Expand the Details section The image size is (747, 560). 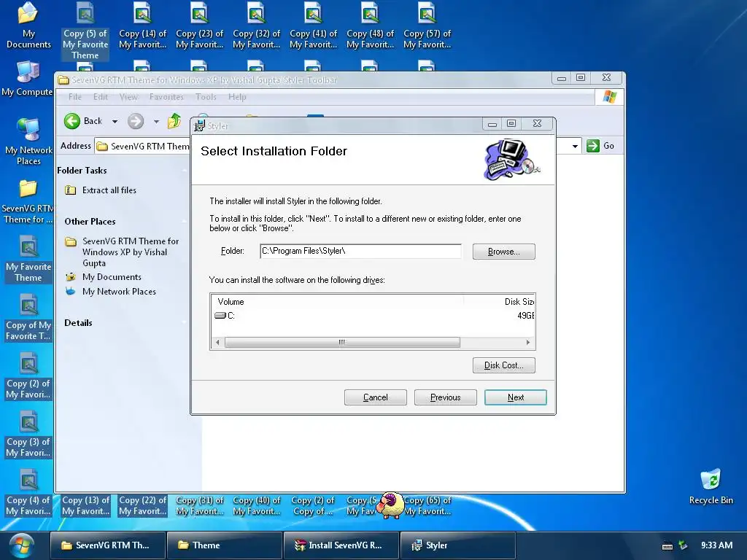click(x=184, y=323)
